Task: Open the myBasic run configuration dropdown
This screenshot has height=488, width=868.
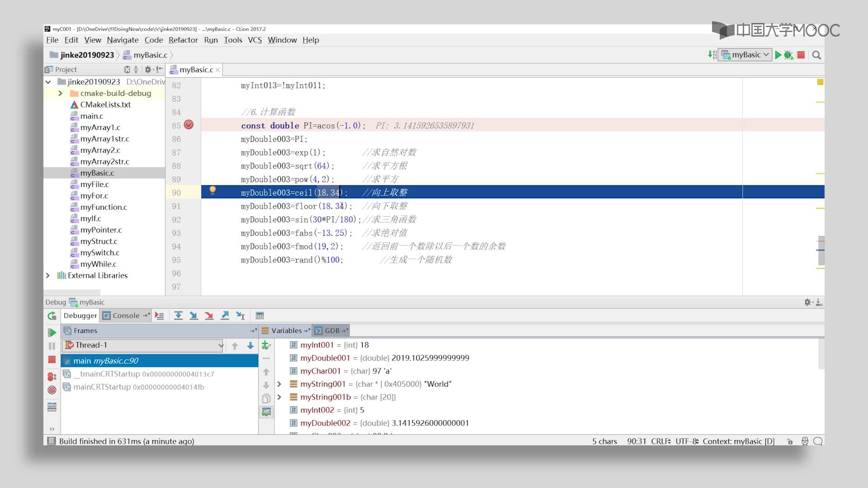Action: [x=745, y=55]
